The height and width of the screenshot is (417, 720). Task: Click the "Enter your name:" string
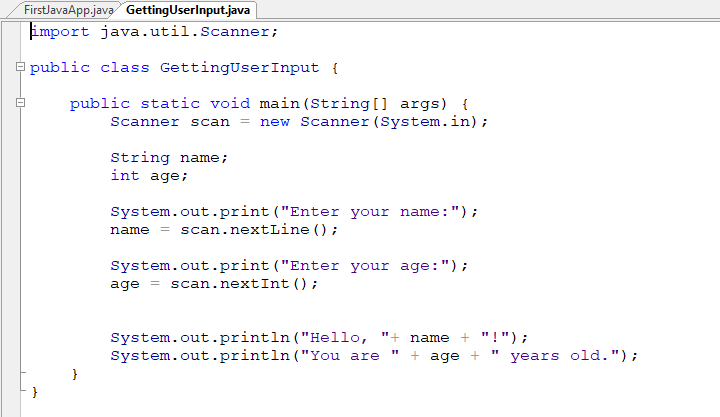(375, 212)
